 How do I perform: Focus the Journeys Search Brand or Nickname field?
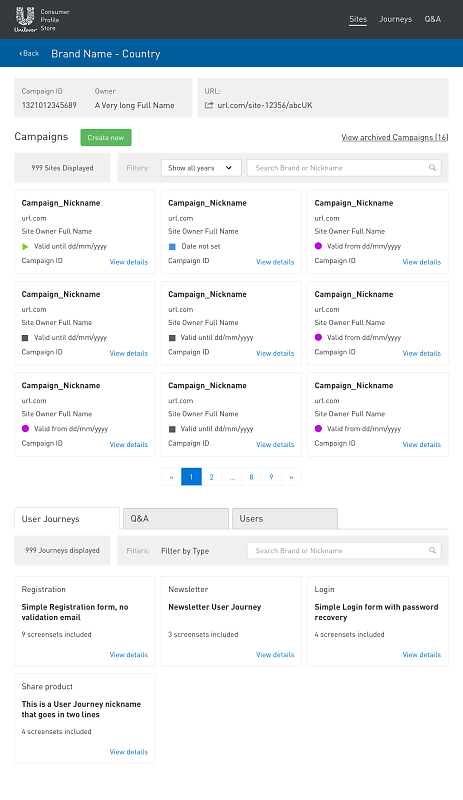[x=344, y=551]
